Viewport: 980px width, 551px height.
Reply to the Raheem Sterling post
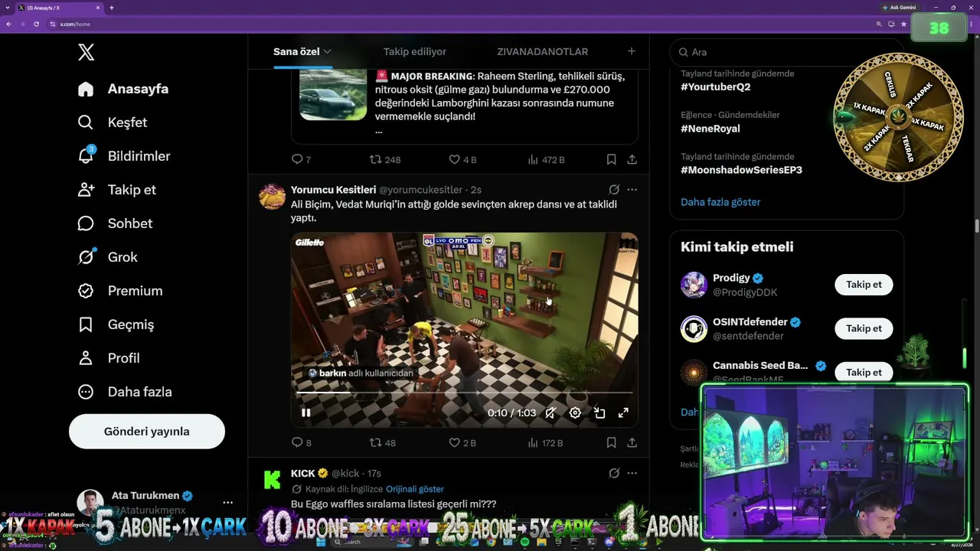[x=302, y=159]
